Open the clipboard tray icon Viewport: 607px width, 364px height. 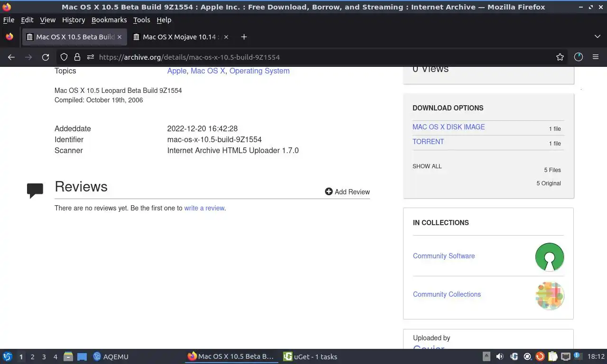click(552, 356)
